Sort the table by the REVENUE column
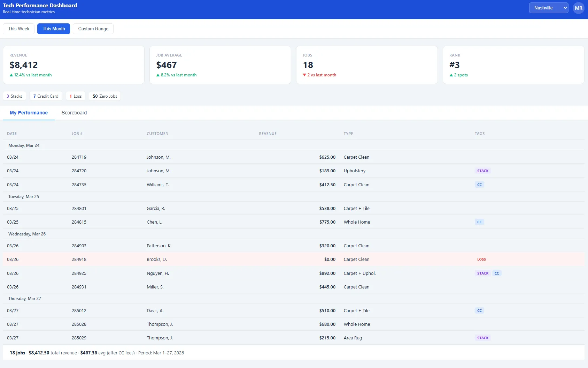 pyautogui.click(x=268, y=134)
